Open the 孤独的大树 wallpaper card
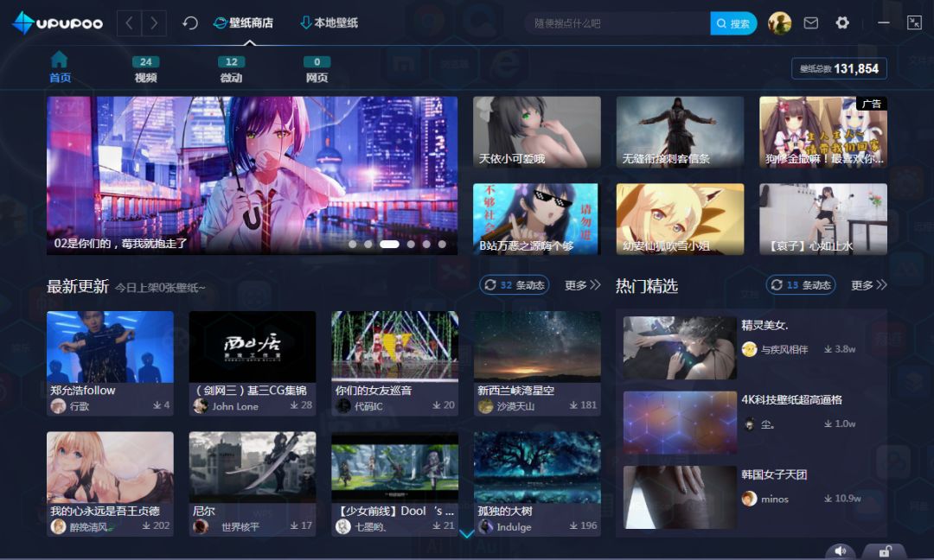 pos(537,484)
